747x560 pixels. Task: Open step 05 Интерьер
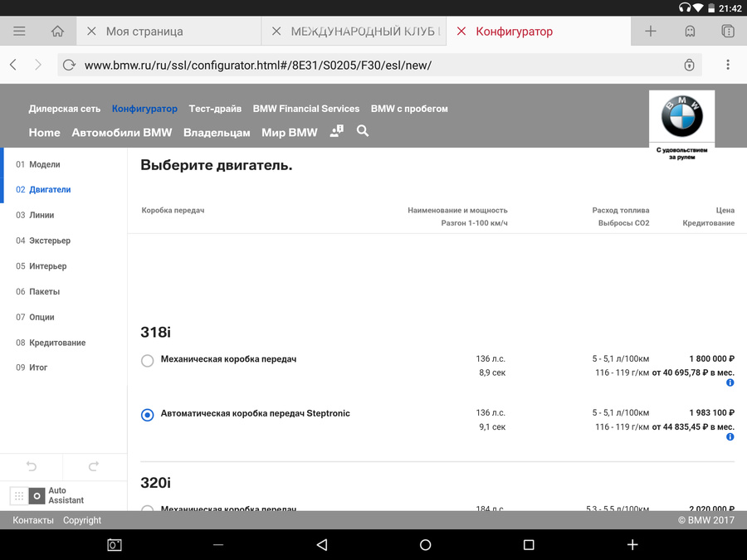click(x=41, y=266)
